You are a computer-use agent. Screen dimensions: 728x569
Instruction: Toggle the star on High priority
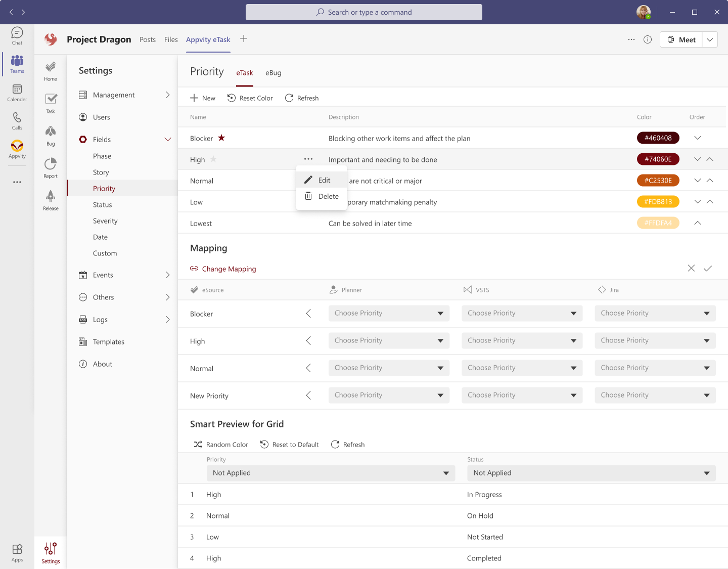(213, 159)
